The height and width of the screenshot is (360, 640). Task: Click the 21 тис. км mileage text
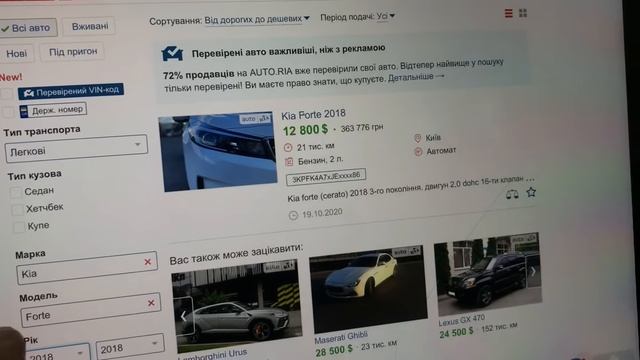click(316, 147)
